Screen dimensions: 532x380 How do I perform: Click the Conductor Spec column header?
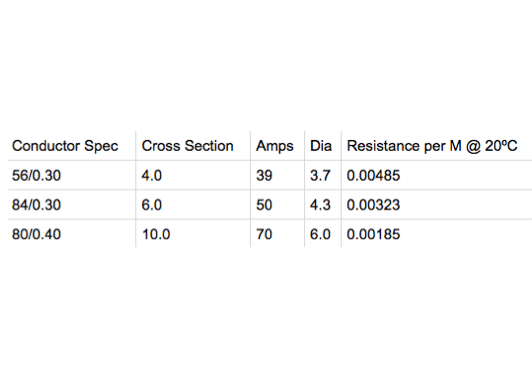click(65, 146)
